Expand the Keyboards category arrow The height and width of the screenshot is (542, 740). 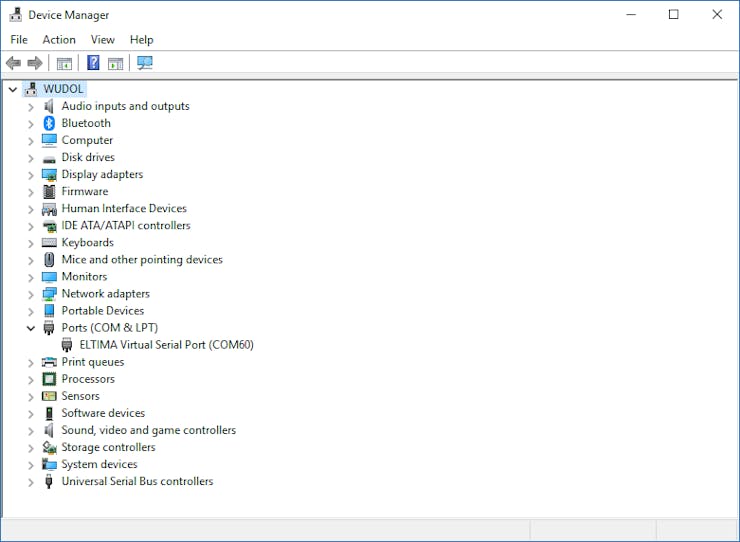coord(31,244)
